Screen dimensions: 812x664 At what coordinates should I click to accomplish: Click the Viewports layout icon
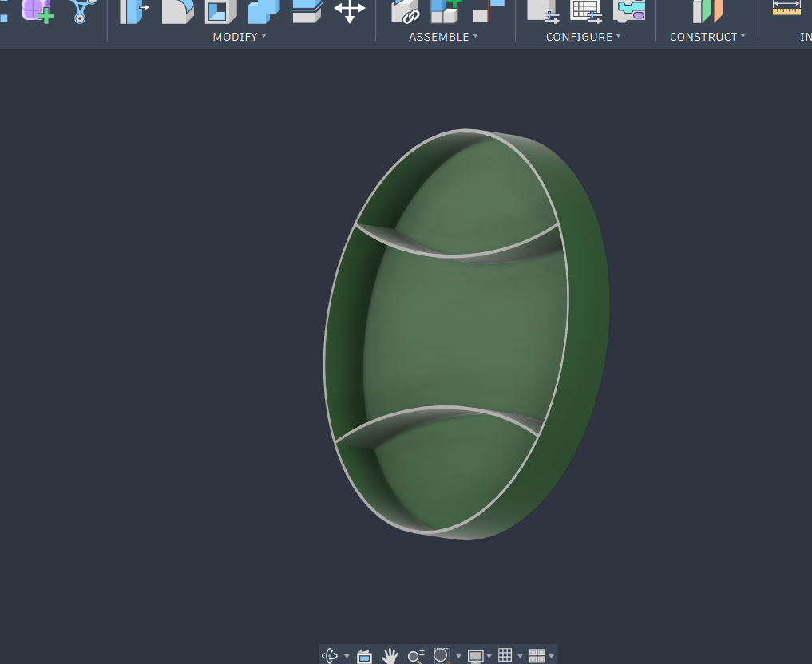pyautogui.click(x=537, y=656)
